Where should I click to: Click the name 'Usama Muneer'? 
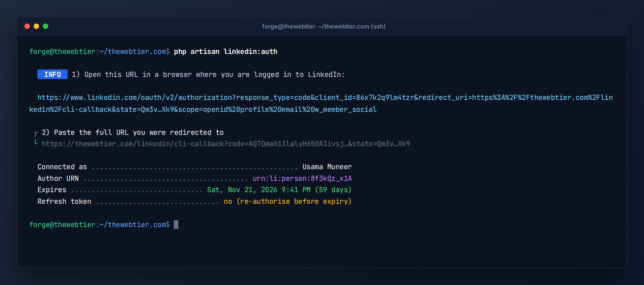tap(327, 167)
